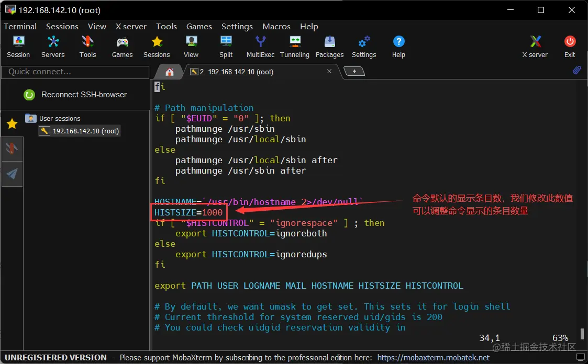Viewport: 588px width, 364px height.
Task: Open the Games menu in the menu bar
Action: (x=199, y=27)
